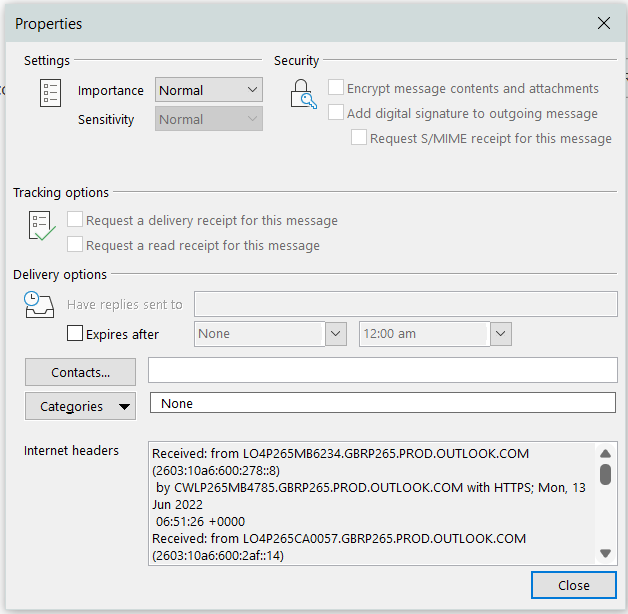Click the Have replies sent to field

point(405,304)
